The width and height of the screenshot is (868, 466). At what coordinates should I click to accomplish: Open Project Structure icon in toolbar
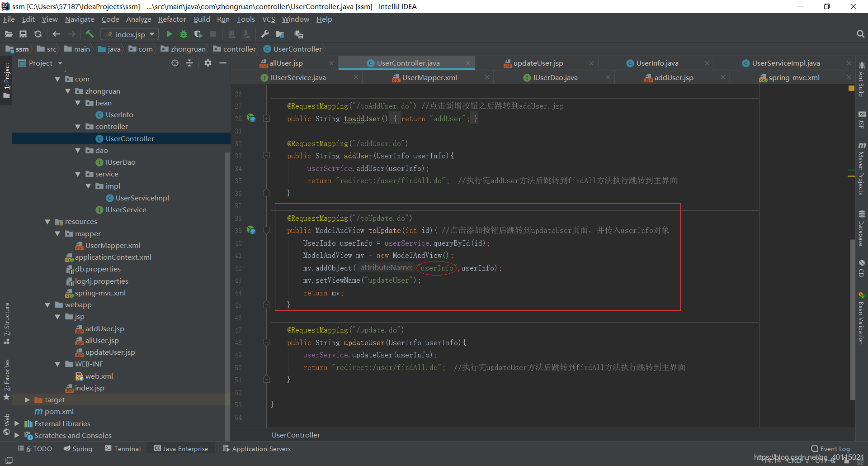(x=280, y=34)
